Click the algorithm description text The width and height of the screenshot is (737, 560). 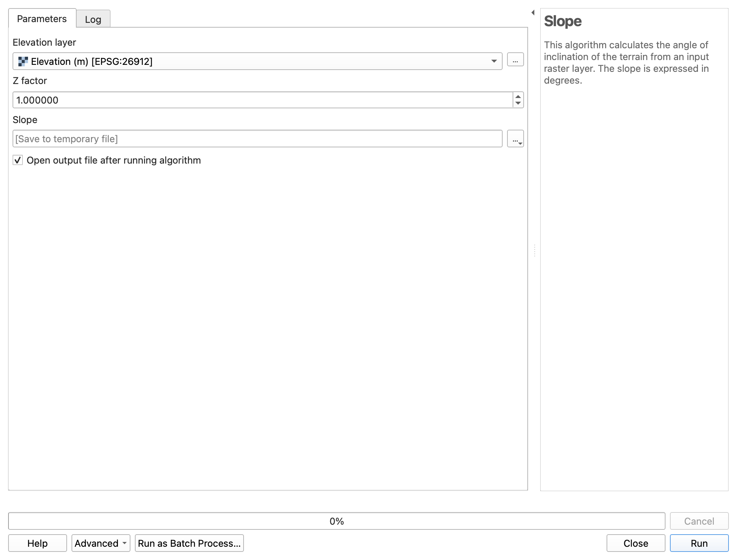(626, 63)
